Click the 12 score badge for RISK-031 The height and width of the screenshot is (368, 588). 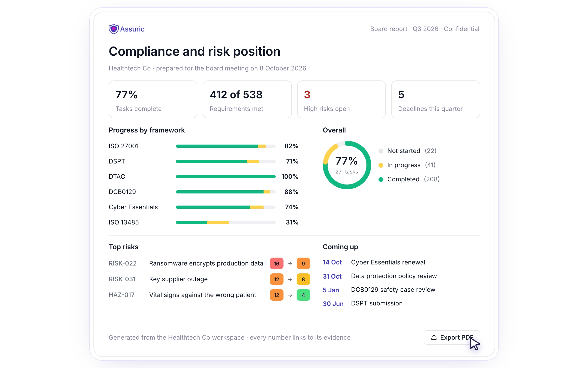click(x=277, y=279)
